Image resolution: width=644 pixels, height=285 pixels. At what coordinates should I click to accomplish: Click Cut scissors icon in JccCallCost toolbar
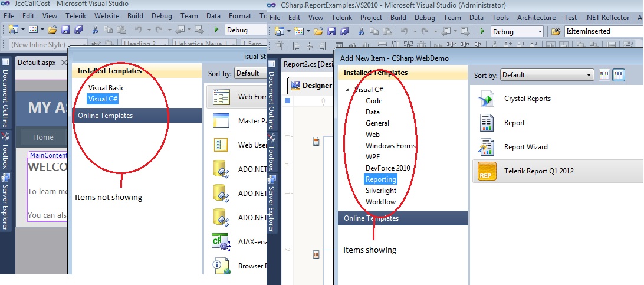click(x=96, y=30)
